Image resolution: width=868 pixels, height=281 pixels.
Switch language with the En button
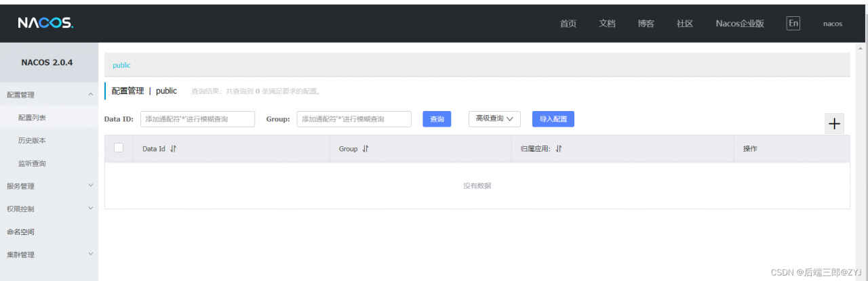pyautogui.click(x=793, y=23)
